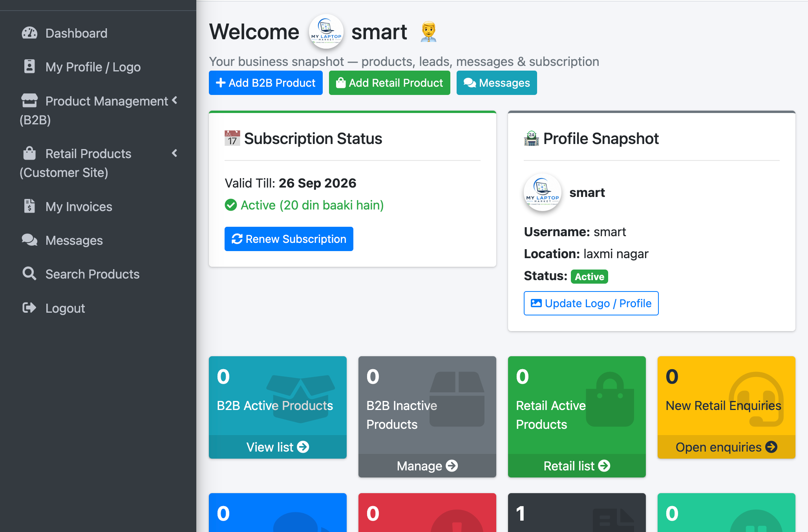This screenshot has width=808, height=532.
Task: Open My Profile / Logo menu item
Action: pyautogui.click(x=98, y=67)
